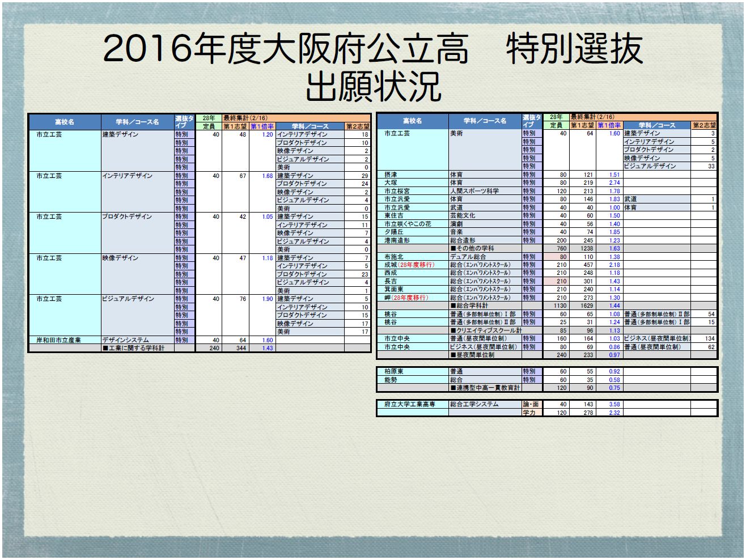Select the デザインシステム course cell
This screenshot has height=560, width=746.
(x=138, y=340)
